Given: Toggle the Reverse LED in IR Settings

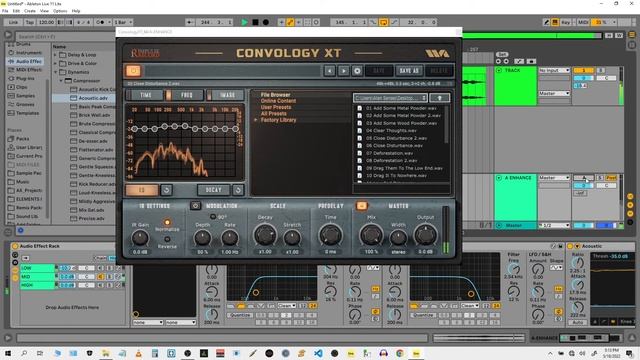Looking at the screenshot, I should coord(167,240).
